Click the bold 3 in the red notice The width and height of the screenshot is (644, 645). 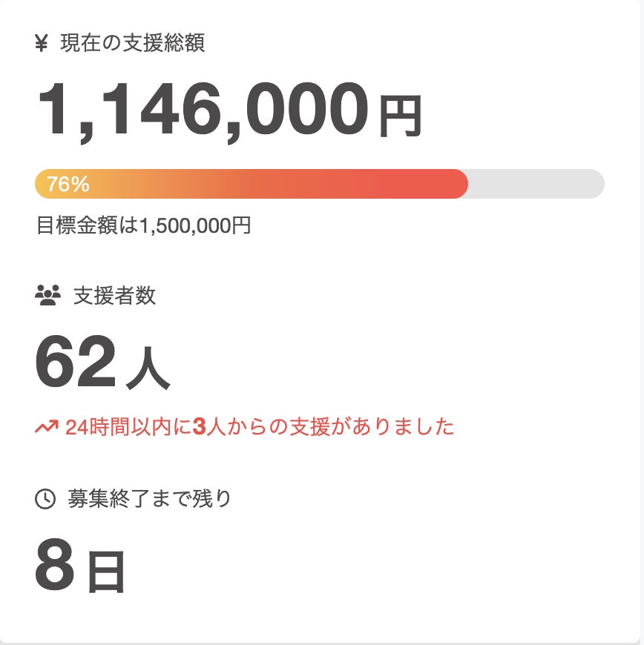(198, 427)
